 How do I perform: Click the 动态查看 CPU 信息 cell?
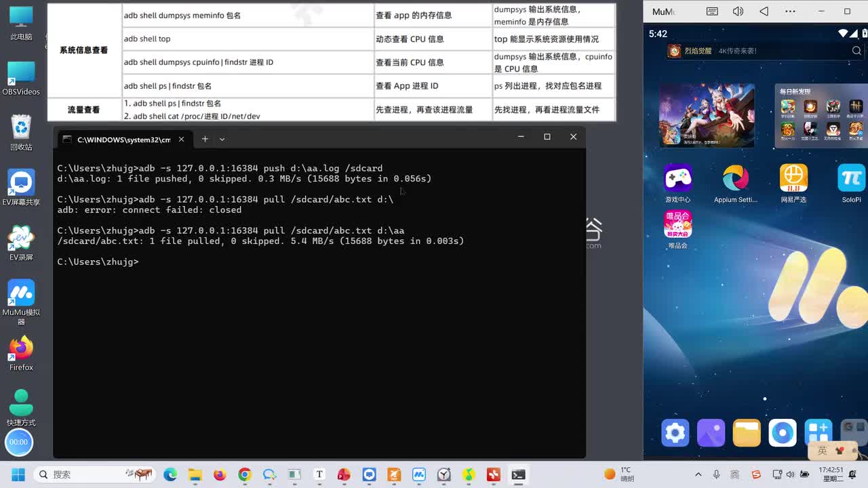pos(433,39)
